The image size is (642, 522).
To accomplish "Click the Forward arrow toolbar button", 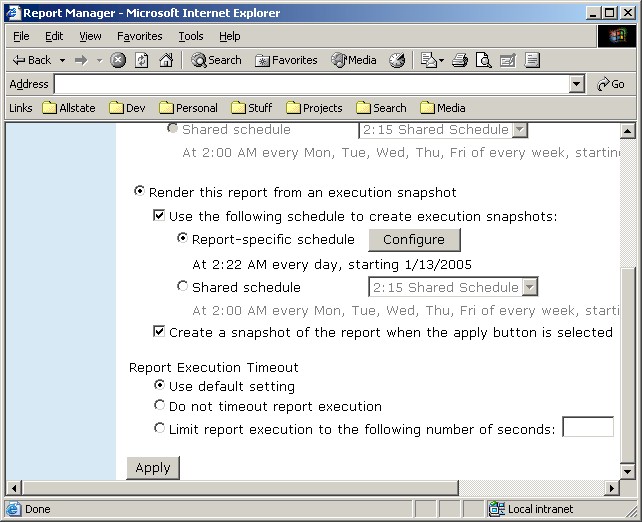I will pos(81,61).
